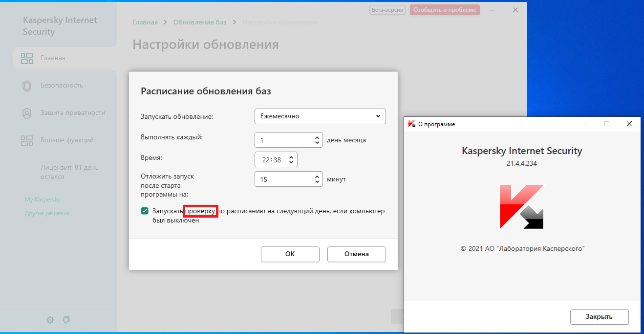Image resolution: width=644 pixels, height=334 pixels.
Task: Open the Запускать обновление dropdown Ежемесячно
Action: (320, 116)
